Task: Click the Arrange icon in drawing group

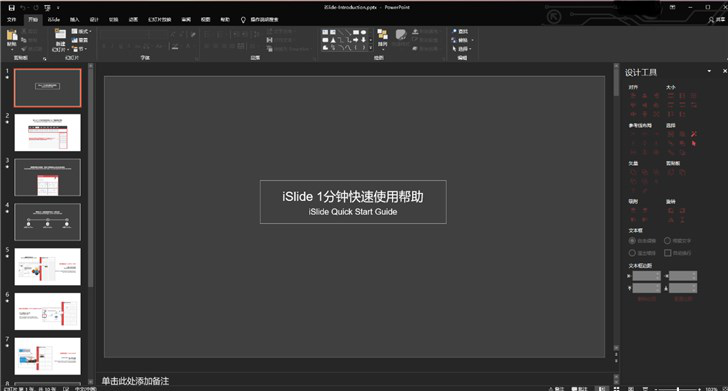Action: [x=382, y=36]
